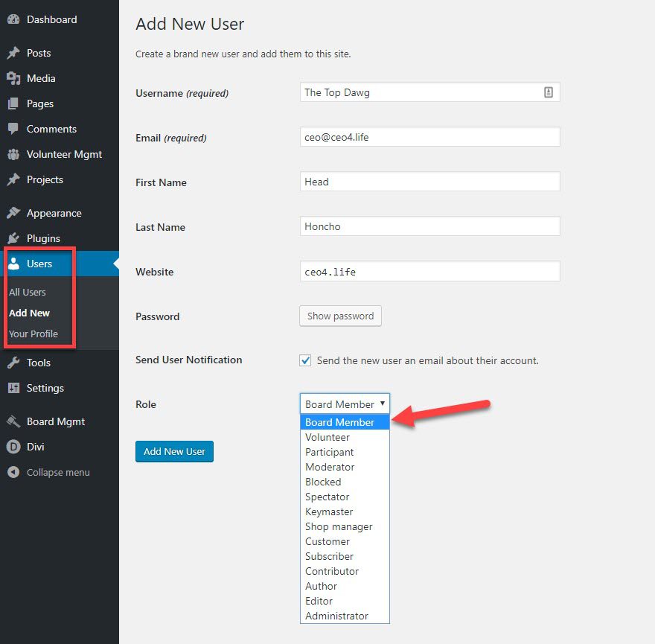Click the Dashboard gauge icon
The image size is (655, 644).
[13, 19]
